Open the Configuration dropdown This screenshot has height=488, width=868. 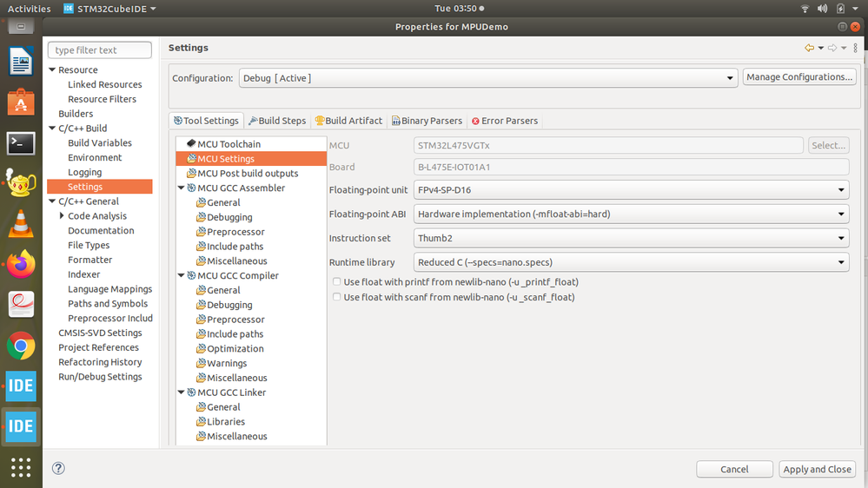[x=488, y=78]
